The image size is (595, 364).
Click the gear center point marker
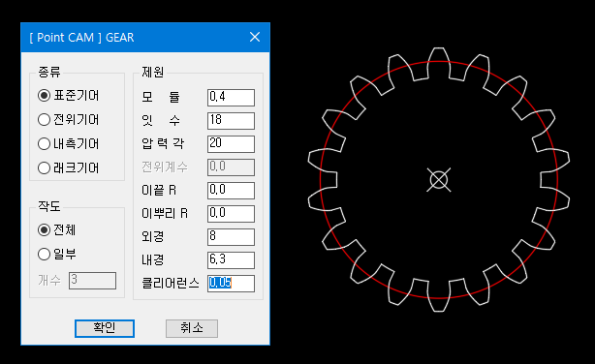tap(439, 180)
